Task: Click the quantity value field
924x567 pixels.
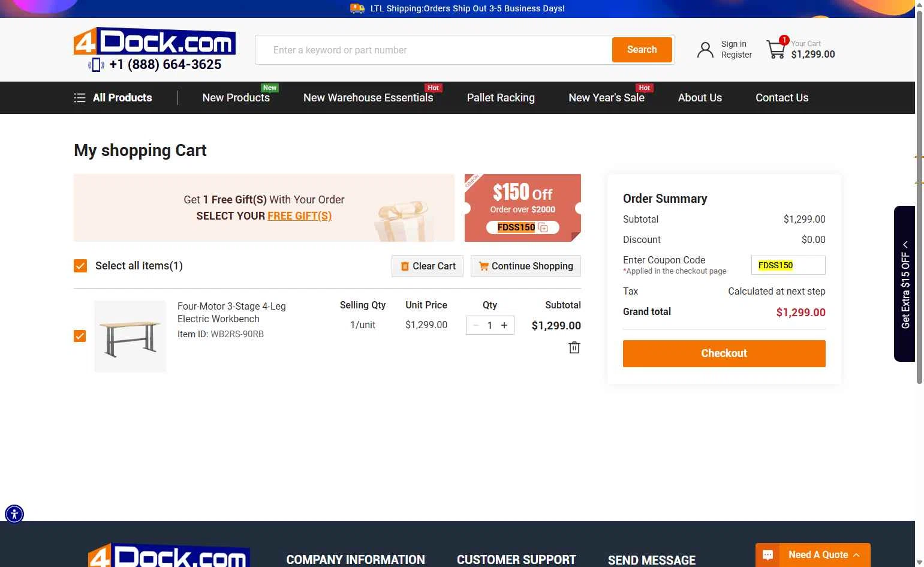Action: click(x=490, y=325)
